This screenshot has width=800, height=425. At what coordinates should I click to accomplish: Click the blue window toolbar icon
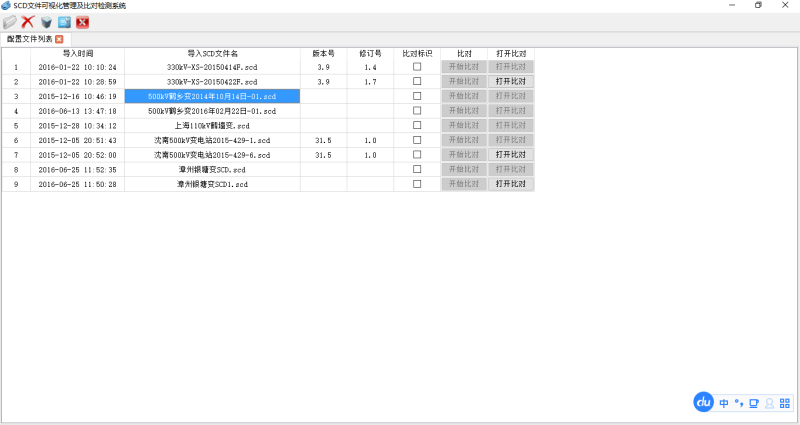[x=64, y=22]
